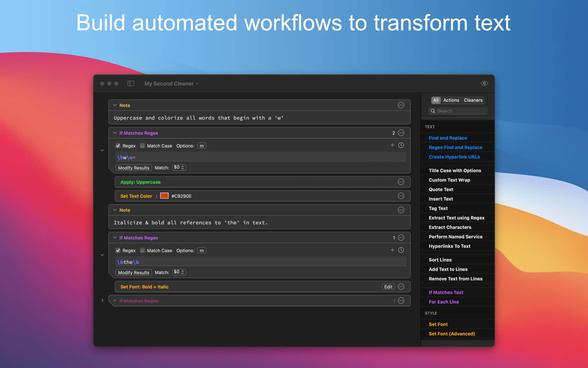Image resolution: width=588 pixels, height=368 pixels.
Task: Click the #C8290E orange color swatch
Action: coord(164,196)
